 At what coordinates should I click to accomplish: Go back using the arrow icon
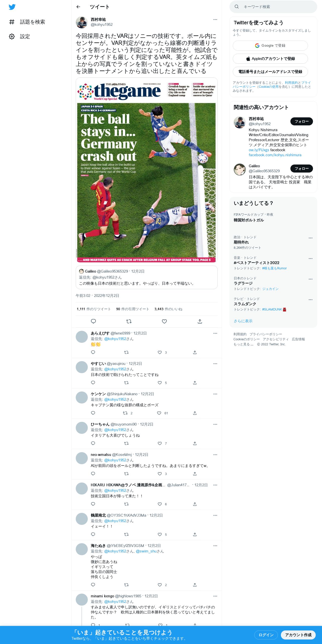tap(78, 7)
